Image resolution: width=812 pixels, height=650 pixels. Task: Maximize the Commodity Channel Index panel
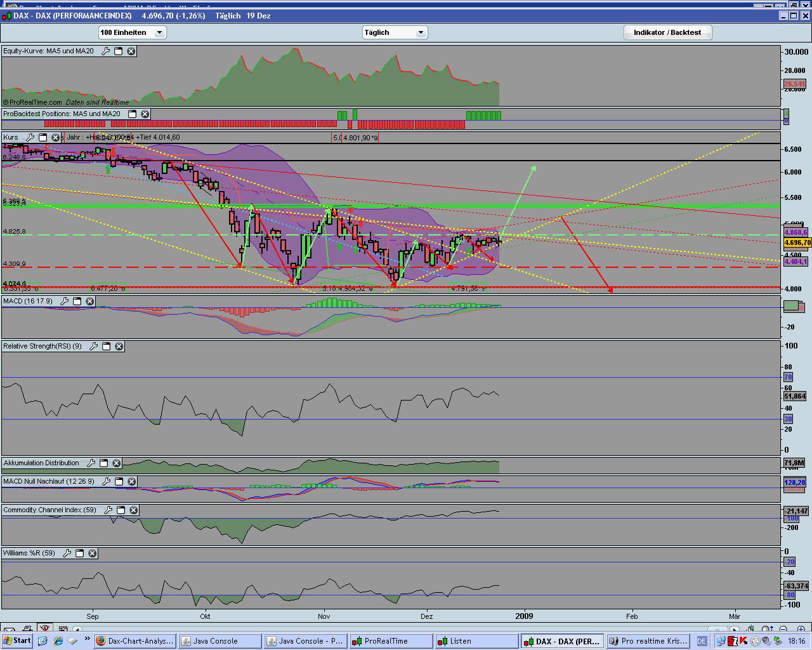coord(121,510)
